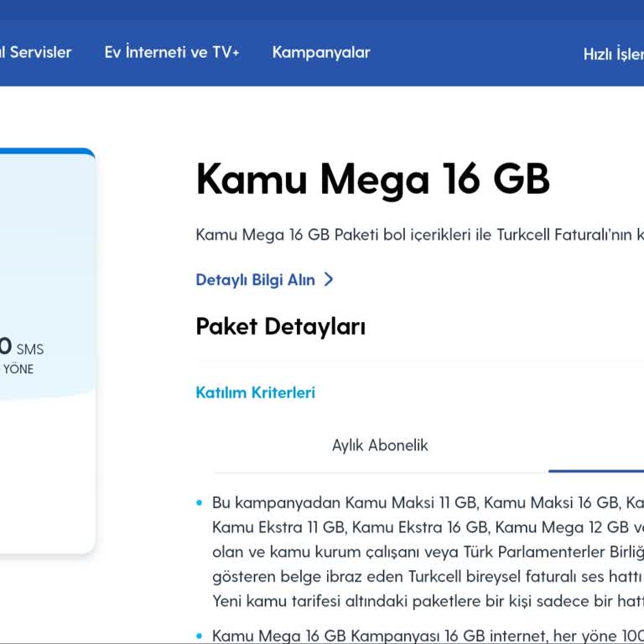Image resolution: width=644 pixels, height=644 pixels.
Task: Select the Katılım Kriterleri section link
Action: [256, 392]
